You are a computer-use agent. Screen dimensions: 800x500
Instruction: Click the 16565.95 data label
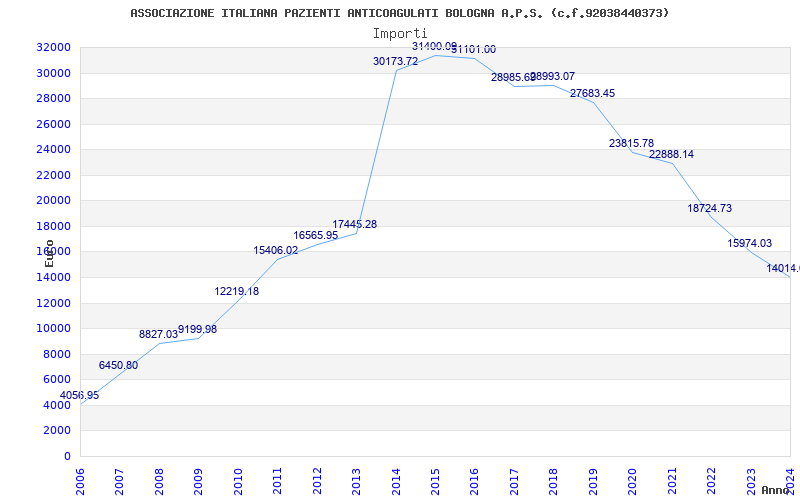point(315,236)
